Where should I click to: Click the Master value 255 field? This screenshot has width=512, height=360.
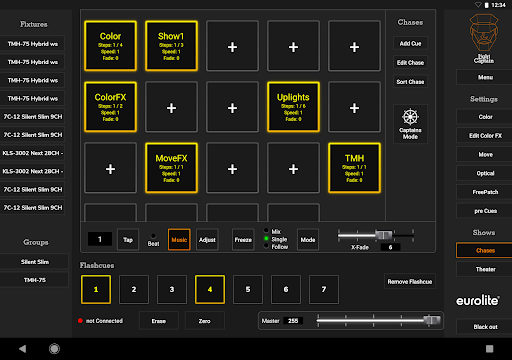(x=293, y=321)
